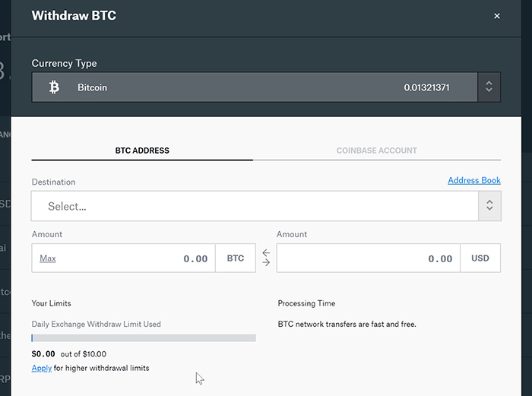Click the Bitcoin currency name in selector
This screenshot has height=396, width=532.
coord(92,87)
